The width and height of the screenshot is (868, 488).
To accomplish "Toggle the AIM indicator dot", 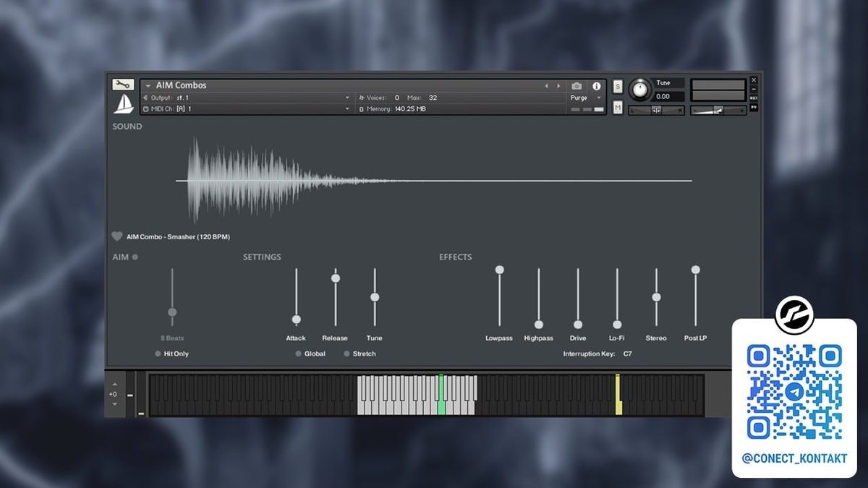I will pos(135,257).
